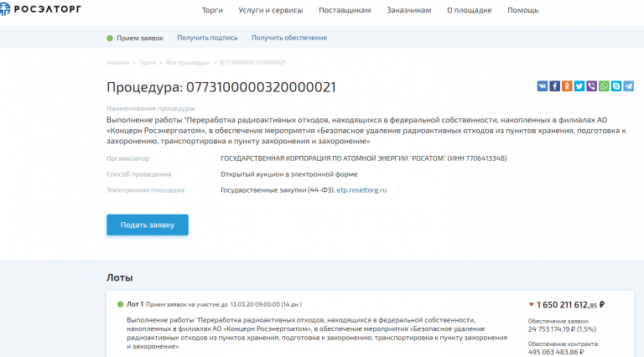Click breadcrumb number 0773100000320000021
The height and width of the screenshot is (357, 644).
pyautogui.click(x=253, y=62)
